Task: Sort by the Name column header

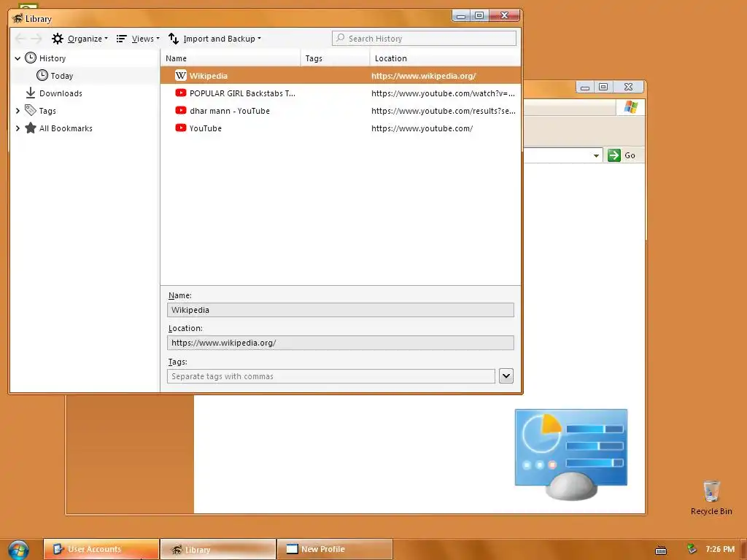Action: click(231, 58)
